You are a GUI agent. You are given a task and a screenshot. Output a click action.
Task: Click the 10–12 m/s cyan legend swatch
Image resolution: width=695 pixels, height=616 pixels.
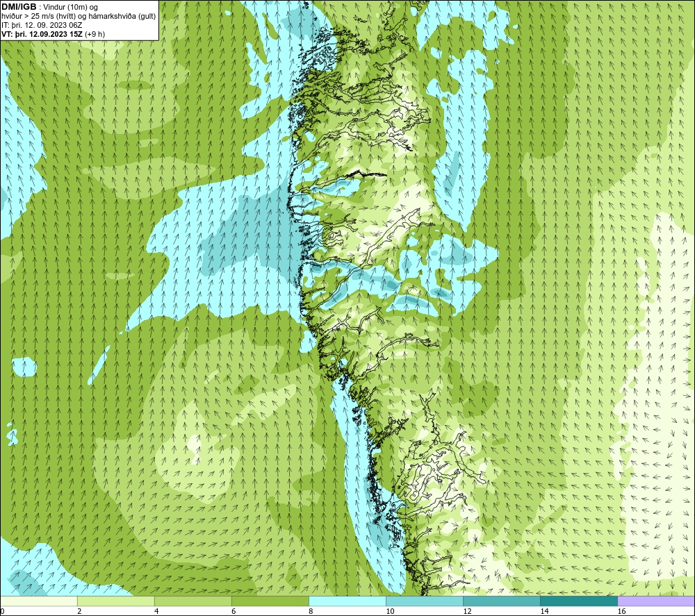tap(425, 601)
